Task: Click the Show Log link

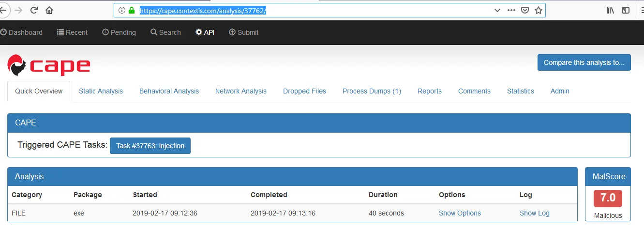Action: (535, 213)
